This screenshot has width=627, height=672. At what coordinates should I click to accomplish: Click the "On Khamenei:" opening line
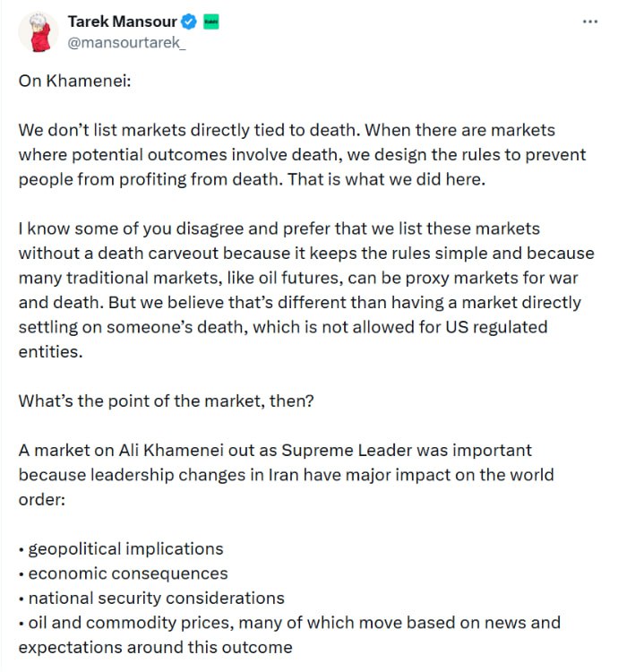coord(68,78)
